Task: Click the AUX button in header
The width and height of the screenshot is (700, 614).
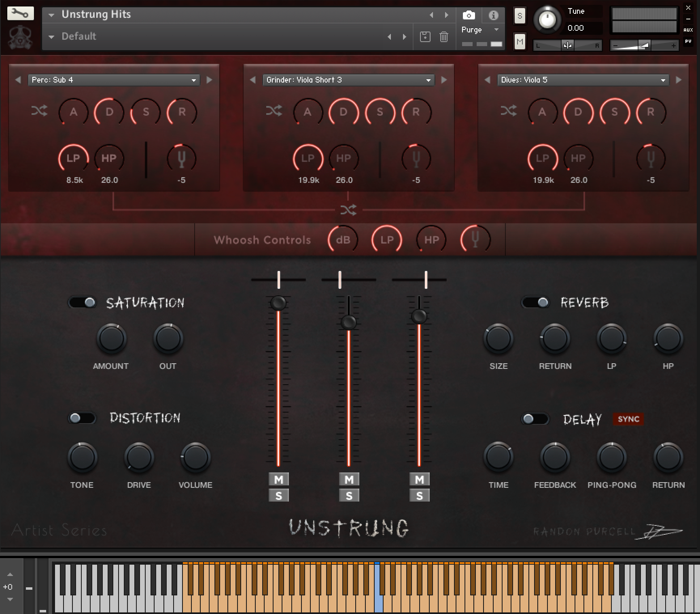Action: tap(688, 30)
